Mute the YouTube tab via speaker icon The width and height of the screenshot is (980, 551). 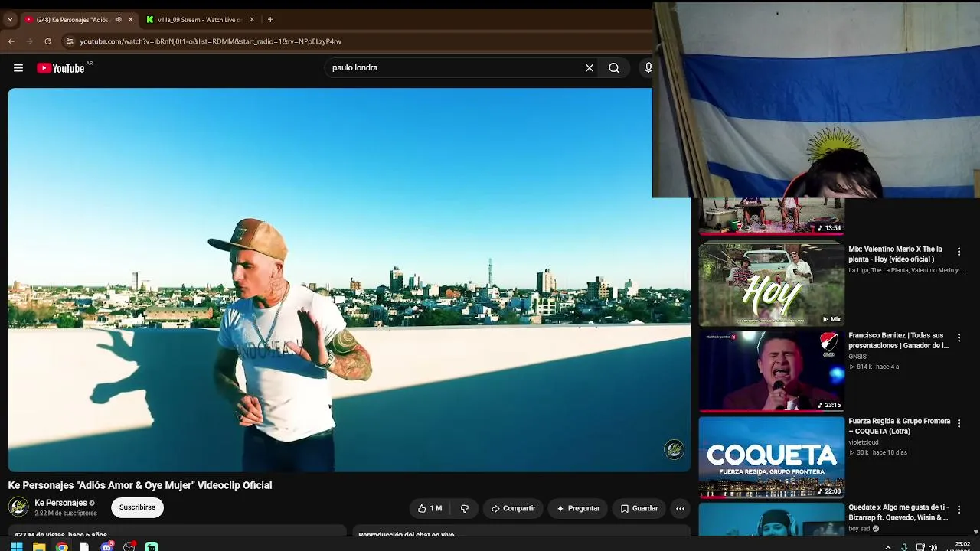coord(118,20)
